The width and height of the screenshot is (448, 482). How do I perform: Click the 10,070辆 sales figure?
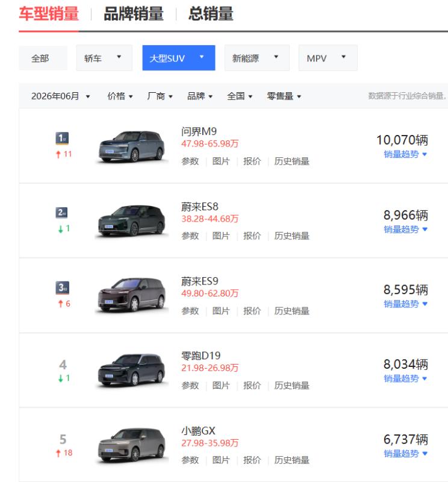[x=402, y=140]
